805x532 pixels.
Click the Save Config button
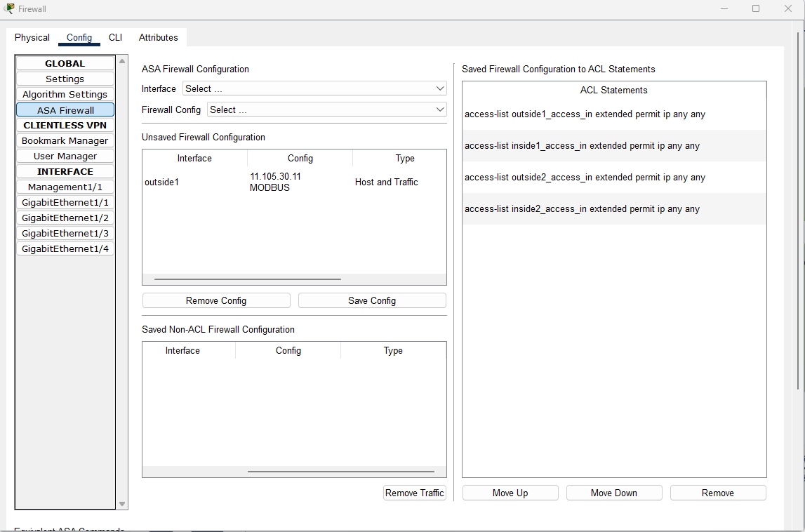tap(372, 300)
